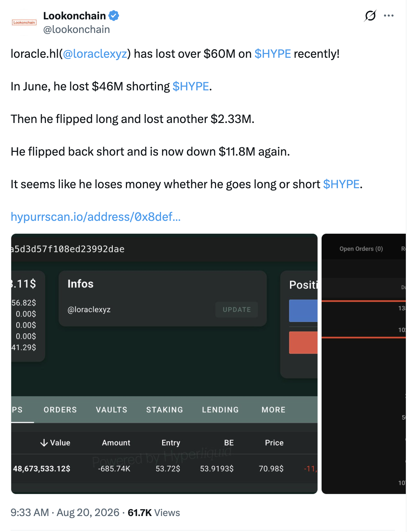The image size is (415, 532).
Task: Click the Grok slash-circle icon
Action: tap(370, 16)
